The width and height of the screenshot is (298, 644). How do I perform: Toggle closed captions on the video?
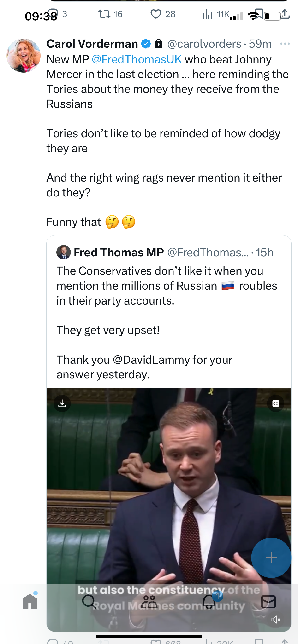pos(275,403)
